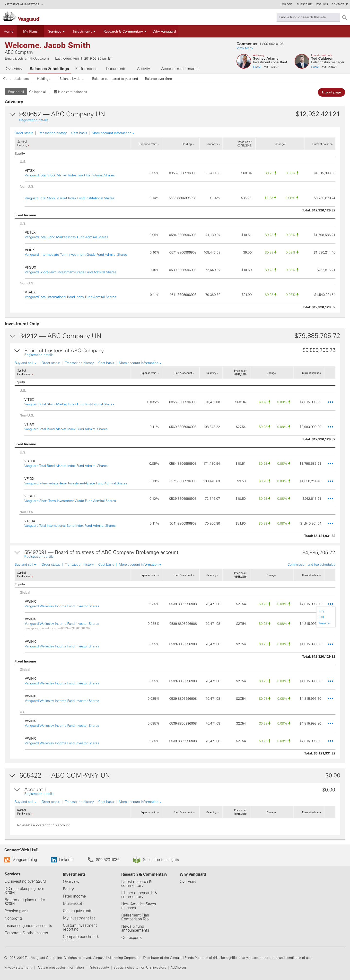Open Ted Calderon's profile photo
350x980 pixels.
pyautogui.click(x=302, y=61)
